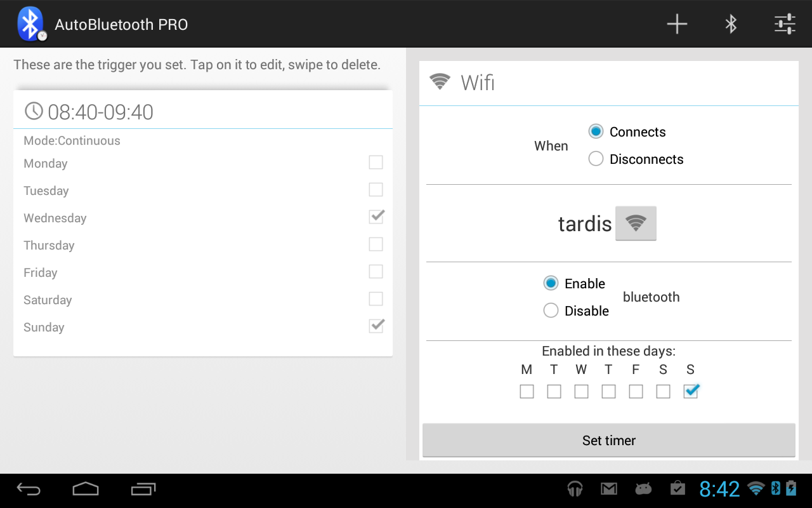Tap the AutoBluetooth app logo icon
Screen dimensions: 812x508
pyautogui.click(x=31, y=24)
